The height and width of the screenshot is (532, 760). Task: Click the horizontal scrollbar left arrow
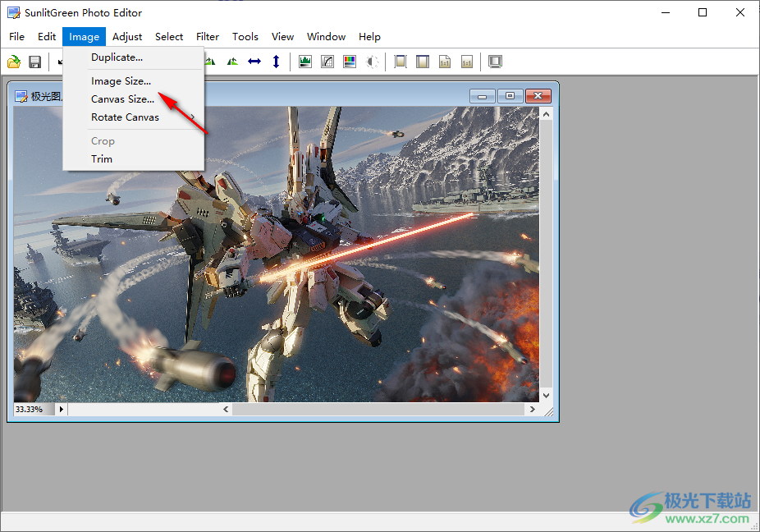click(226, 410)
